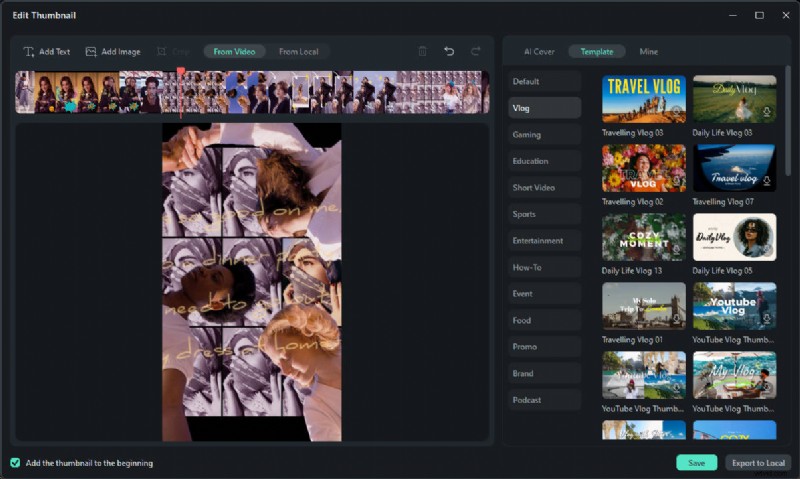
Task: Select the Promo template category
Action: [x=544, y=346]
